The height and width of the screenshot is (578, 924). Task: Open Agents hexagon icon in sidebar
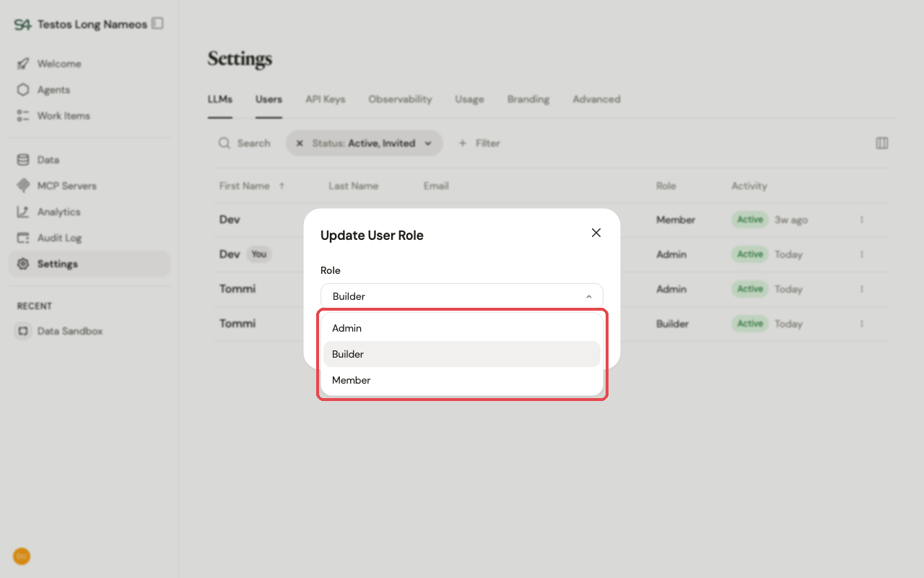point(23,90)
